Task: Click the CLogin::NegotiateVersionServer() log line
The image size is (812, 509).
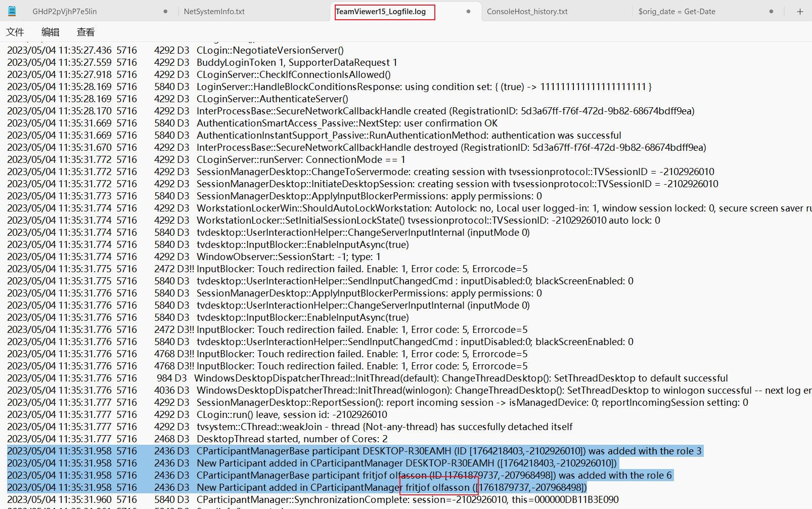Action: (x=175, y=50)
